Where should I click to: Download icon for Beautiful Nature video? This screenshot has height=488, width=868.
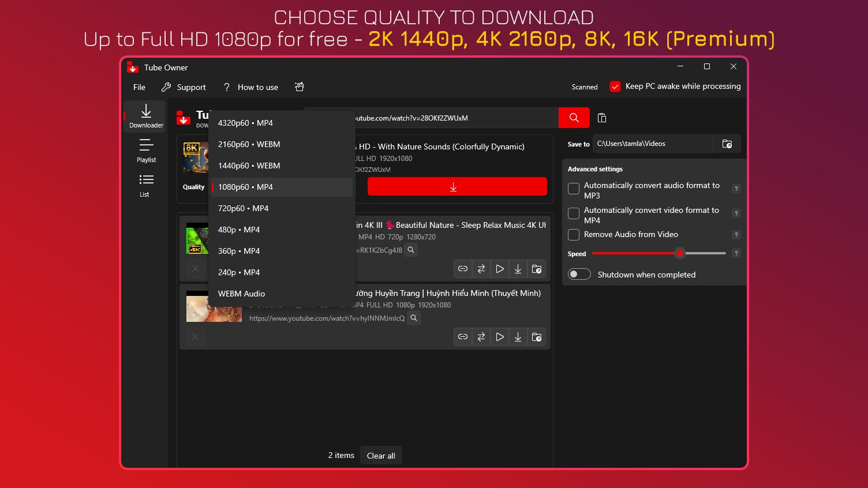coord(518,269)
